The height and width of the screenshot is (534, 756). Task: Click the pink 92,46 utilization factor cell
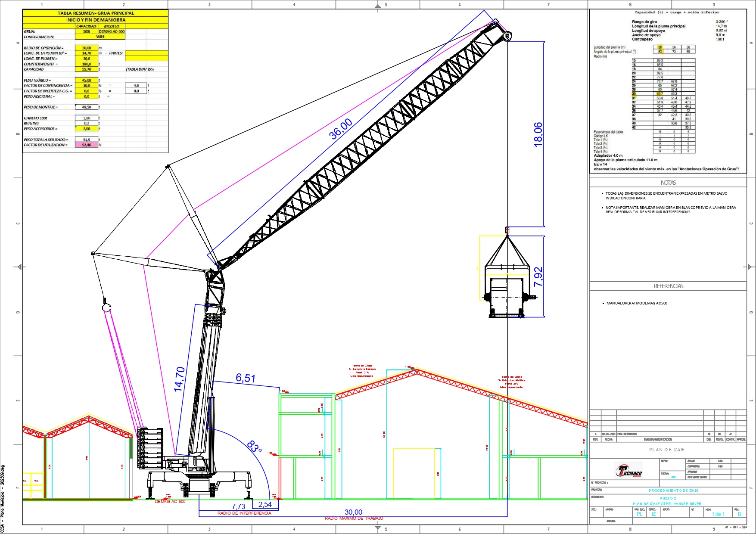click(x=87, y=145)
